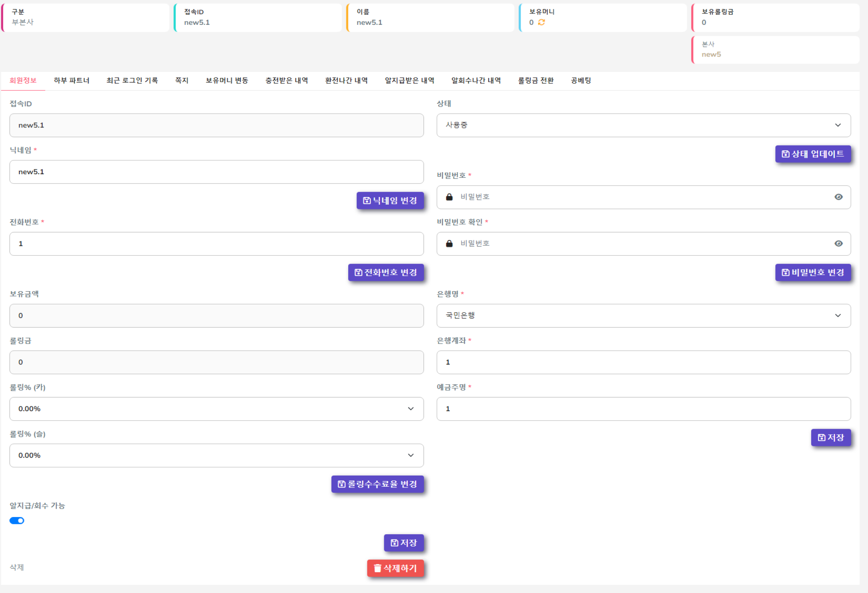
Task: Click into the 은행계좌 input field
Action: 643,362
